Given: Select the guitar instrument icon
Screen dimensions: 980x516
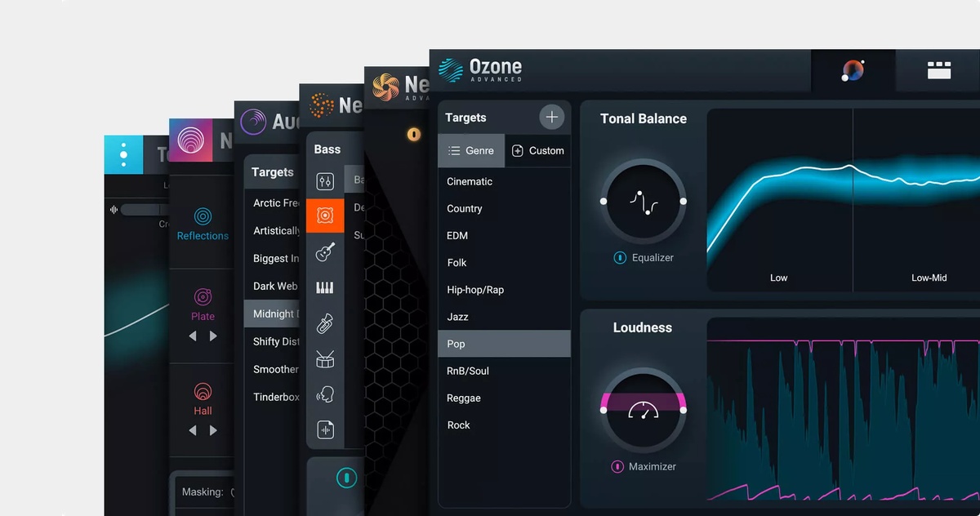Looking at the screenshot, I should 325,251.
